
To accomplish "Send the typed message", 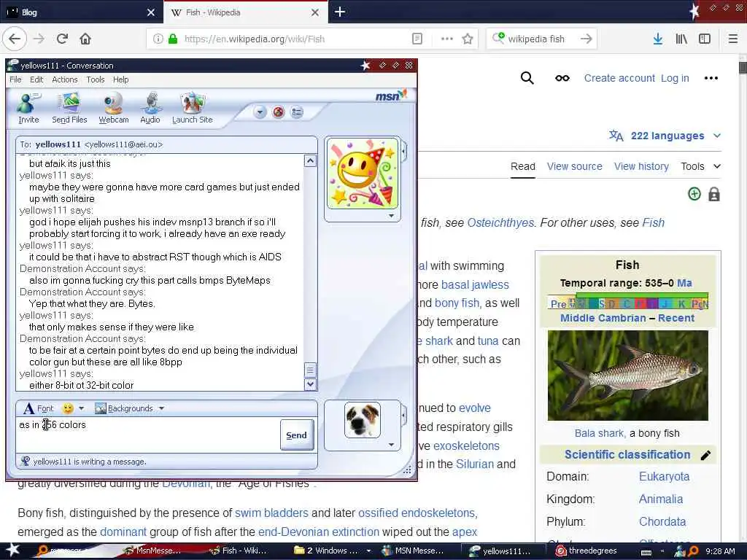I will click(x=296, y=435).
